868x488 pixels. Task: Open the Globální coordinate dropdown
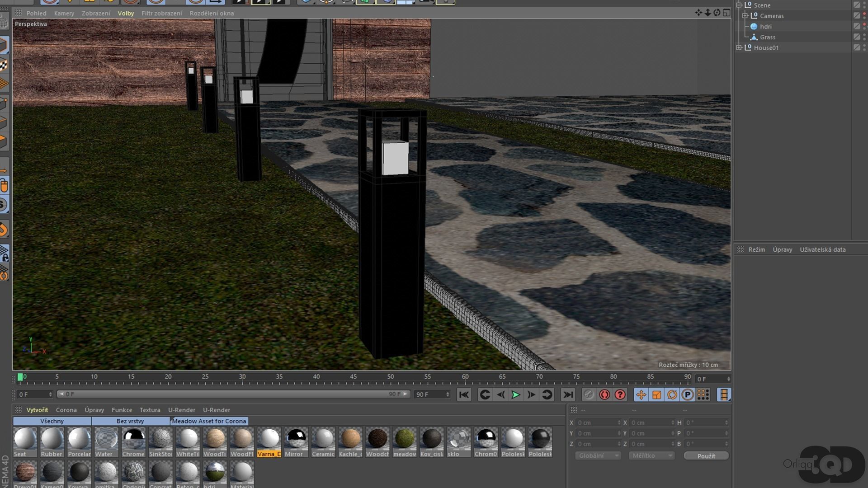(x=598, y=455)
